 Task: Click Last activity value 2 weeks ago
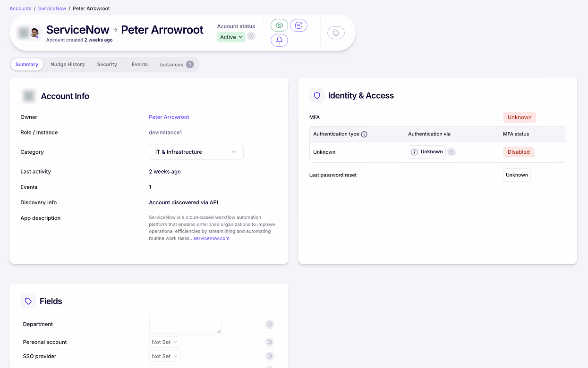click(x=165, y=172)
